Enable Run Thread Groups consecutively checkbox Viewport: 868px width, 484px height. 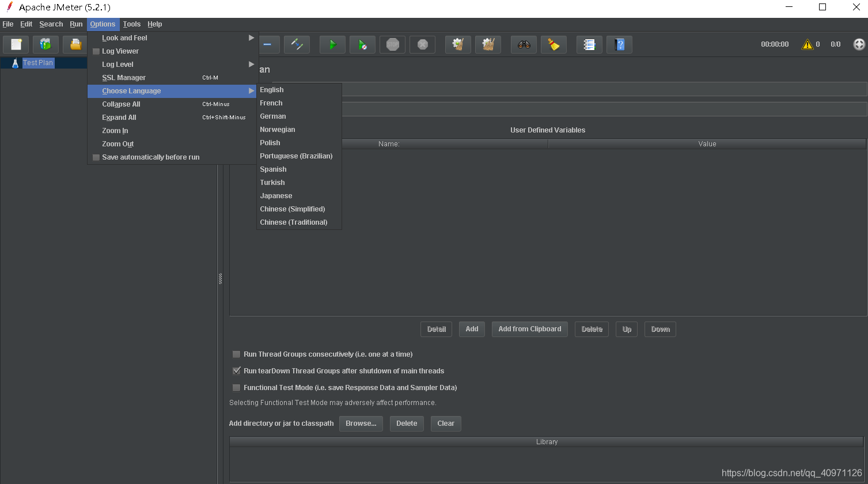pyautogui.click(x=236, y=354)
